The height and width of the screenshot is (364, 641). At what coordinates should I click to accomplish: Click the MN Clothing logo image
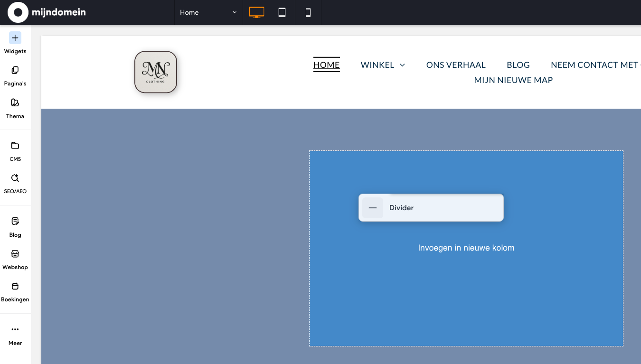156,72
